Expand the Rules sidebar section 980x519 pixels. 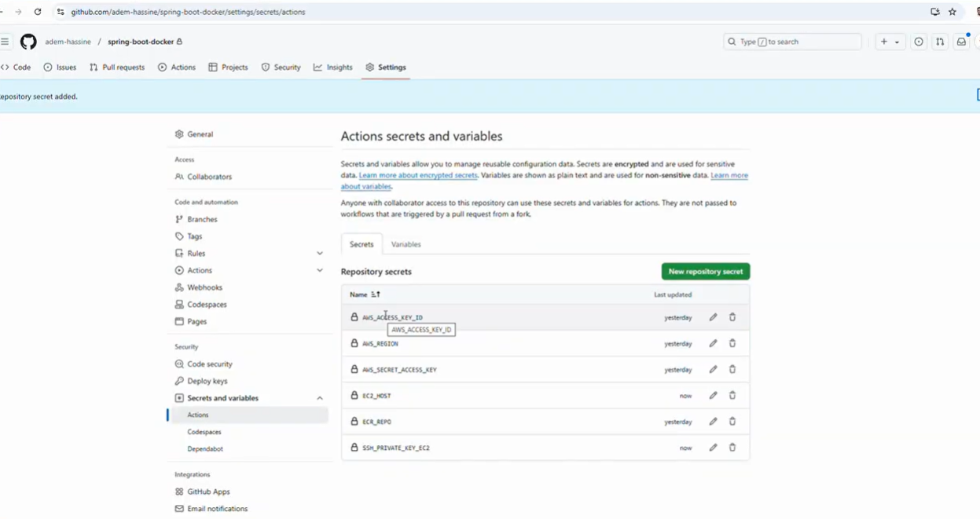pyautogui.click(x=320, y=254)
